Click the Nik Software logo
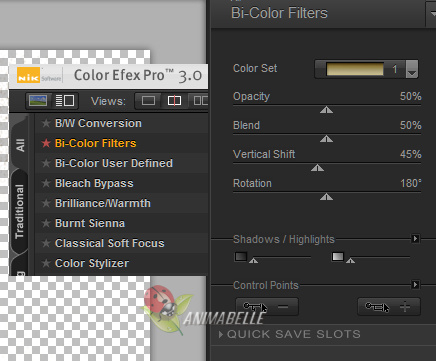This screenshot has width=436, height=361. point(39,75)
